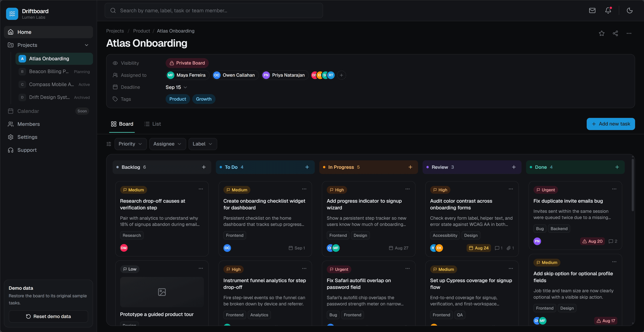
Task: Click guided product tour image placeholder
Action: click(162, 292)
